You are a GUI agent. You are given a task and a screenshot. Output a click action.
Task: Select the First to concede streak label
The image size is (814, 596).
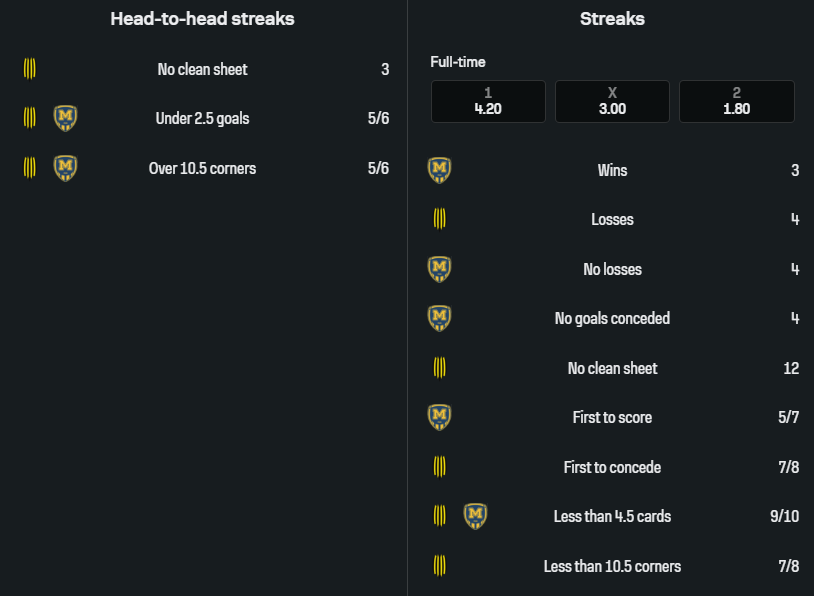click(612, 467)
